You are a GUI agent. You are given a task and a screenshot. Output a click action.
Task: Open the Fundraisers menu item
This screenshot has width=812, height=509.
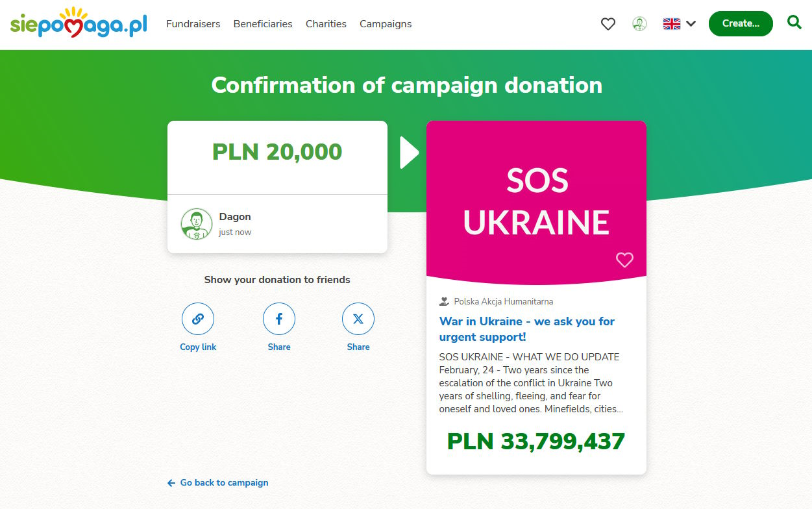(x=193, y=24)
